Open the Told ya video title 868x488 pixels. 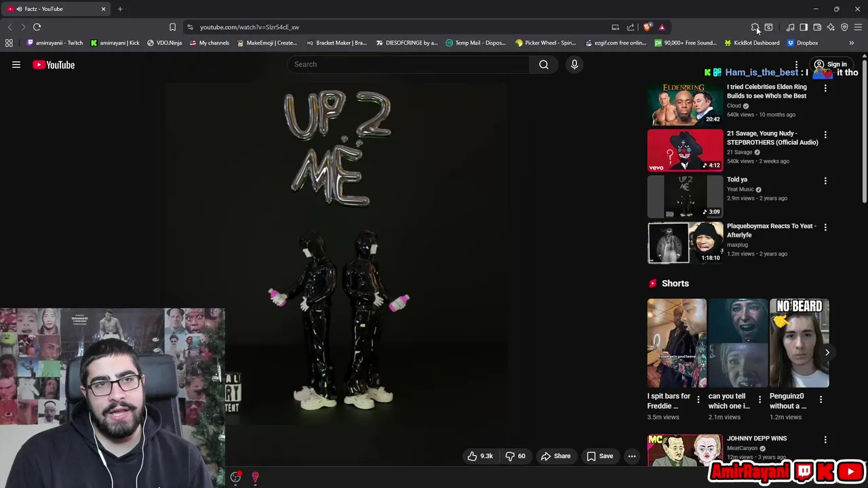click(x=737, y=180)
